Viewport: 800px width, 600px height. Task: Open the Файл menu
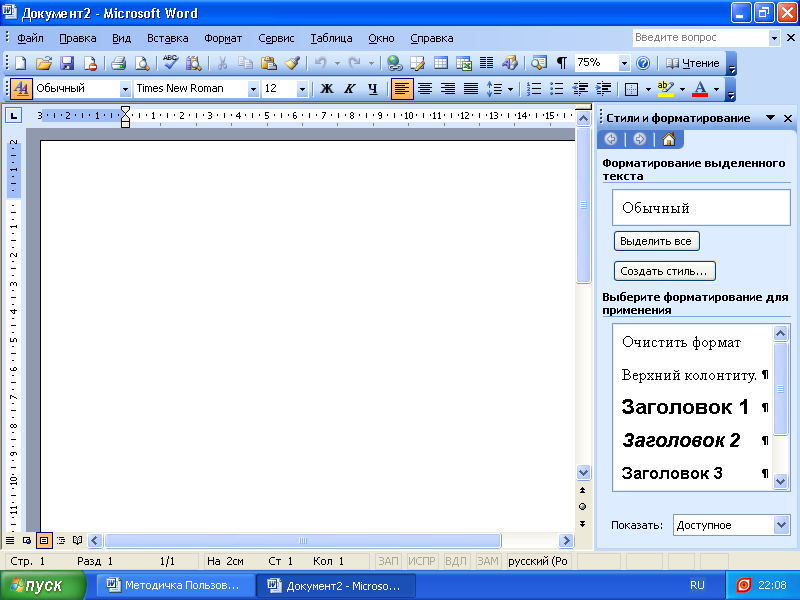click(30, 38)
